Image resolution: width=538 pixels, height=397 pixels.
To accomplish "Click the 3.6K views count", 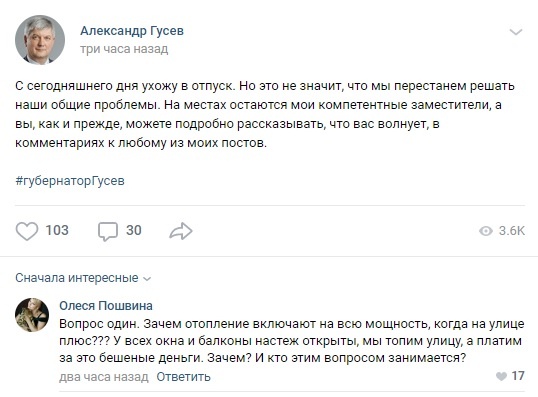I will (512, 231).
